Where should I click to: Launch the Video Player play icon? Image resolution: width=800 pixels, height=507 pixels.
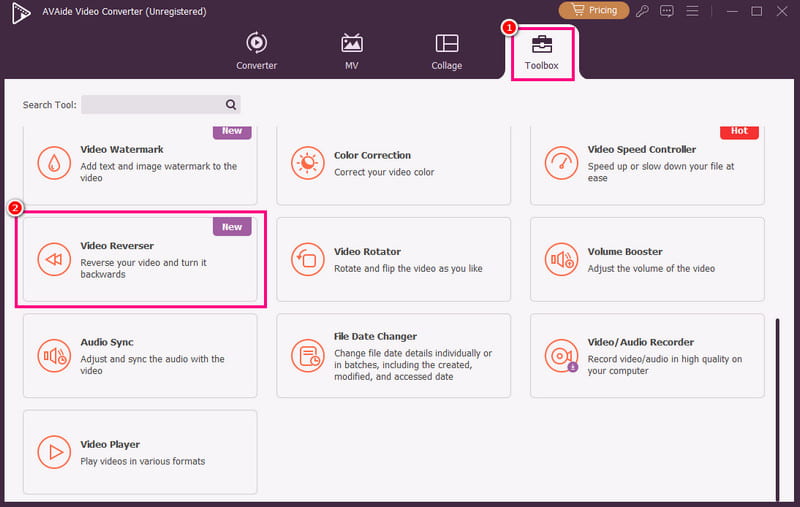coord(52,452)
